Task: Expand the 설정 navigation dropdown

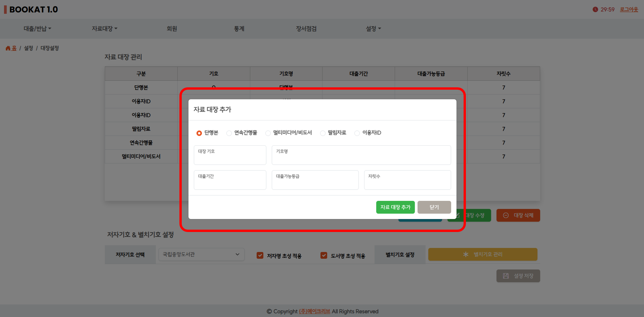Action: tap(373, 29)
